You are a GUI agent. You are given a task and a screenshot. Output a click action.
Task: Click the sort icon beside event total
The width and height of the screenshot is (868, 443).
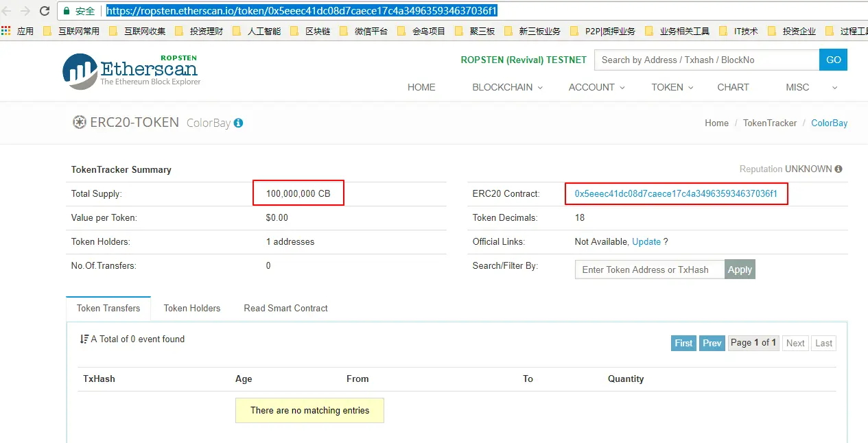(84, 339)
